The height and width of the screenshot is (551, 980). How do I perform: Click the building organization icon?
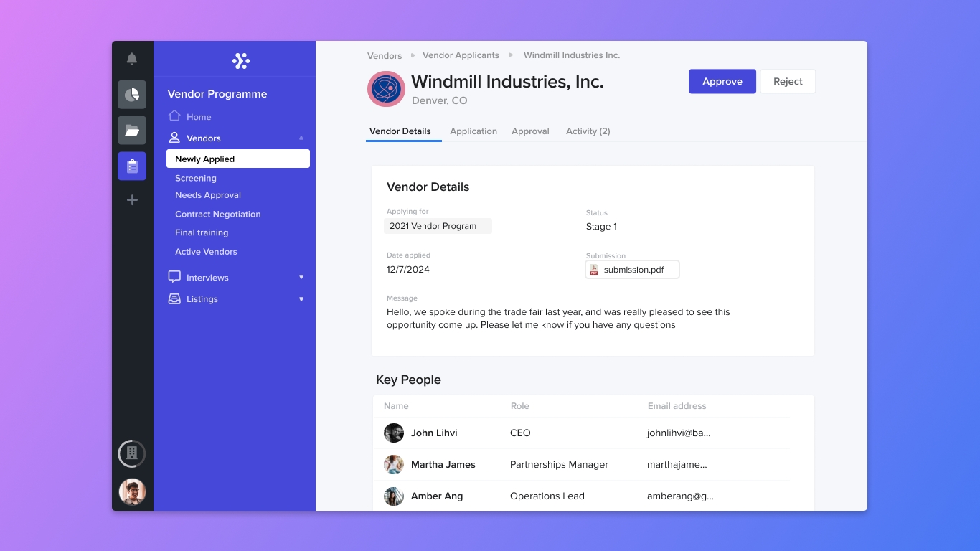[132, 453]
